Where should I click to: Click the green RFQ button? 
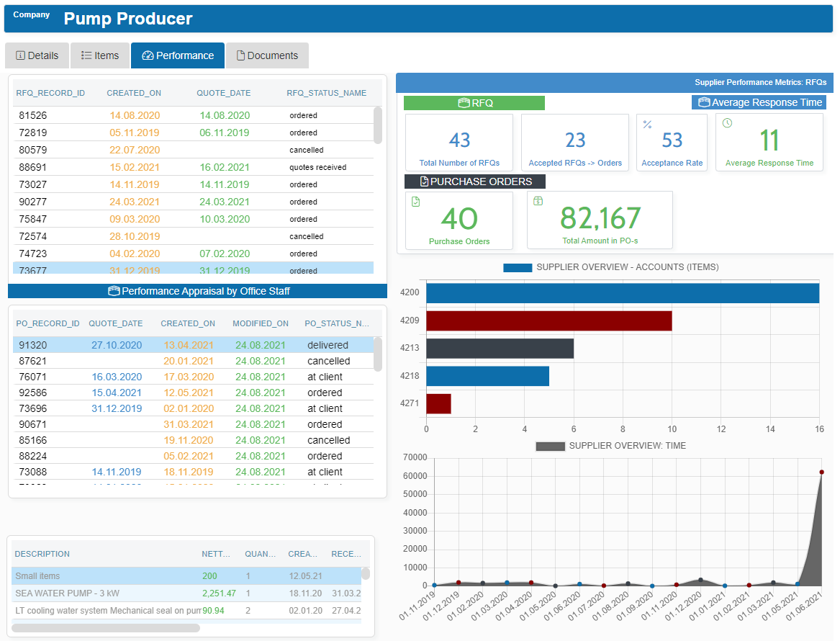click(x=473, y=102)
